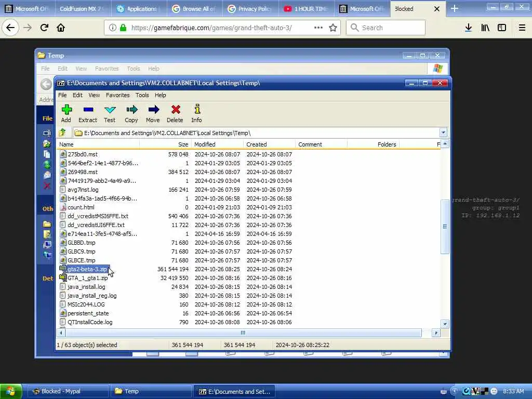532x399 pixels.
Task: Go up one folder level in 7-Zip
Action: tap(62, 132)
